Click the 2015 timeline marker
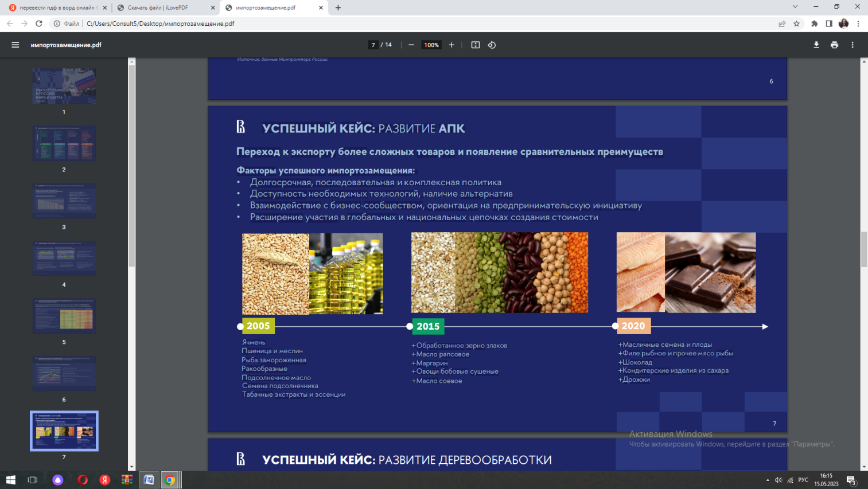This screenshot has width=868, height=489. tap(428, 326)
